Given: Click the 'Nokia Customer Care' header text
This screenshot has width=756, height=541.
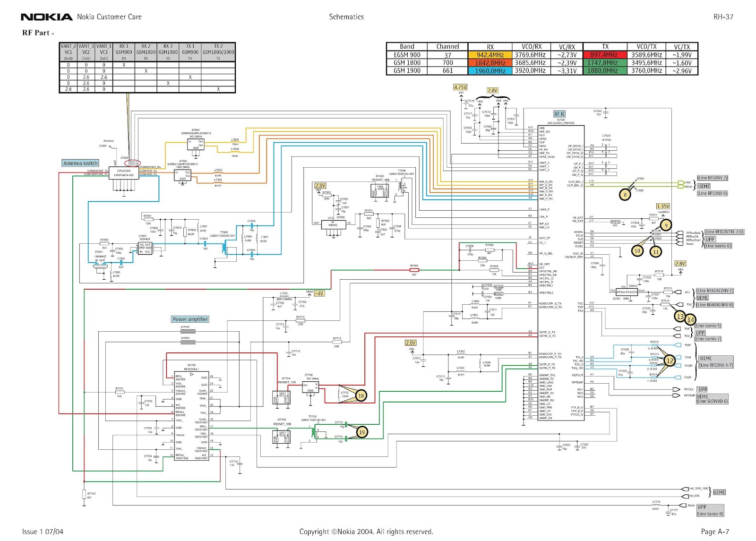Looking at the screenshot, I should point(109,17).
